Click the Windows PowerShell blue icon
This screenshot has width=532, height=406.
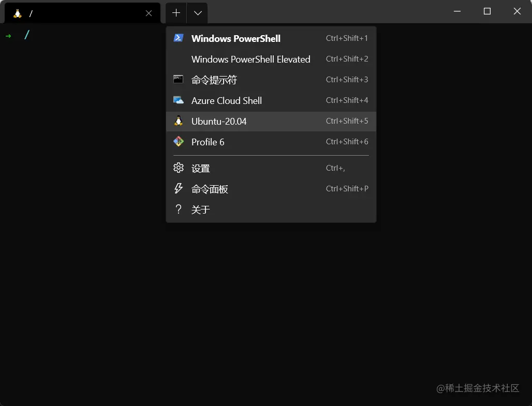pyautogui.click(x=179, y=38)
